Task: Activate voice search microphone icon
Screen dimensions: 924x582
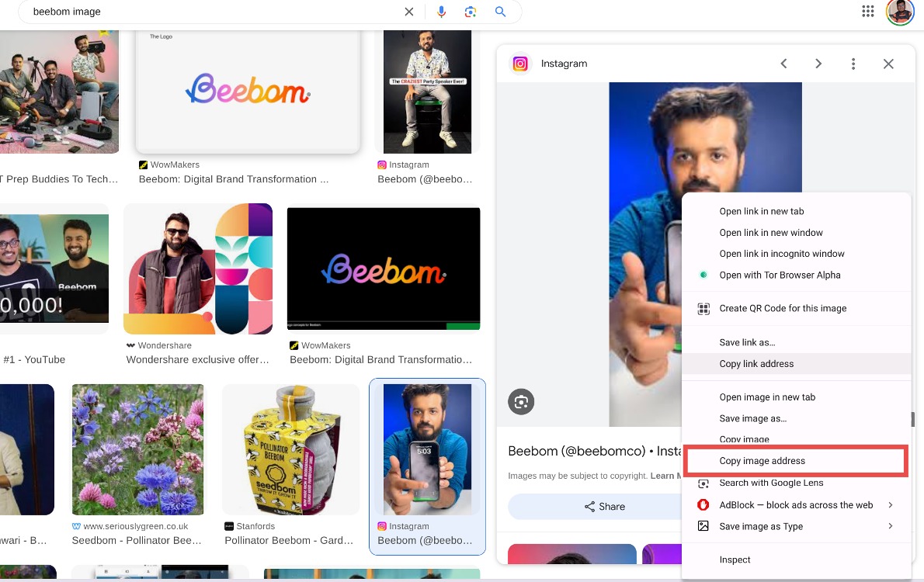Action: point(442,12)
